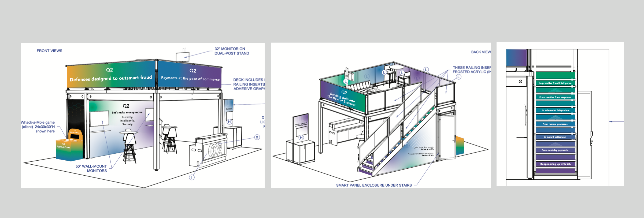Click stair riser "to proactive fraud intelligence."
The image size is (644, 218).
[556, 83]
